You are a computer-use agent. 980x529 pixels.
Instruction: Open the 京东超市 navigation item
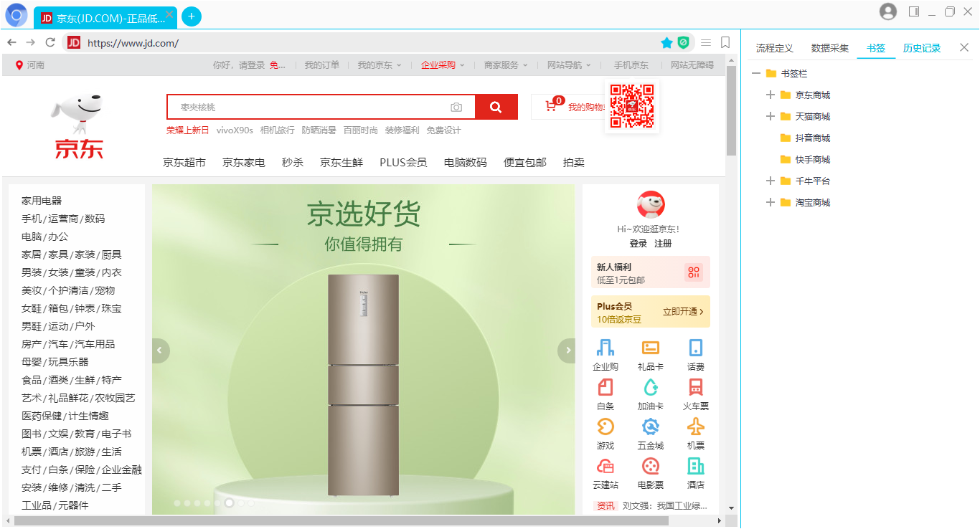(184, 163)
